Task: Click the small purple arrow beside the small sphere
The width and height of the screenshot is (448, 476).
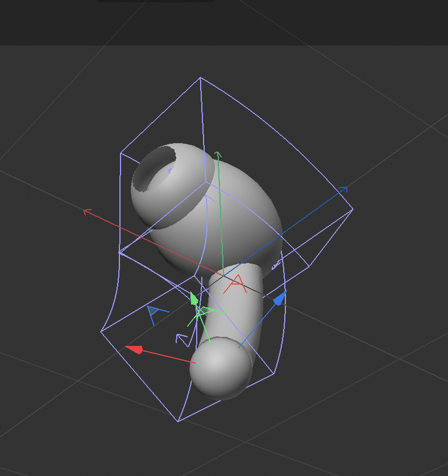Action: [x=181, y=339]
